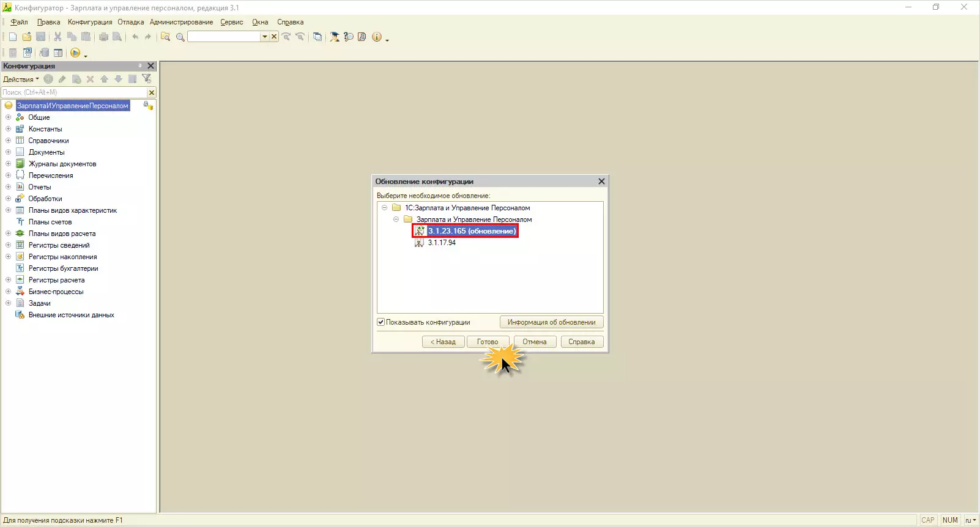Viewport: 980px width, 527px height.
Task: Toggle the Показывать конфигурации checkbox
Action: pos(381,322)
